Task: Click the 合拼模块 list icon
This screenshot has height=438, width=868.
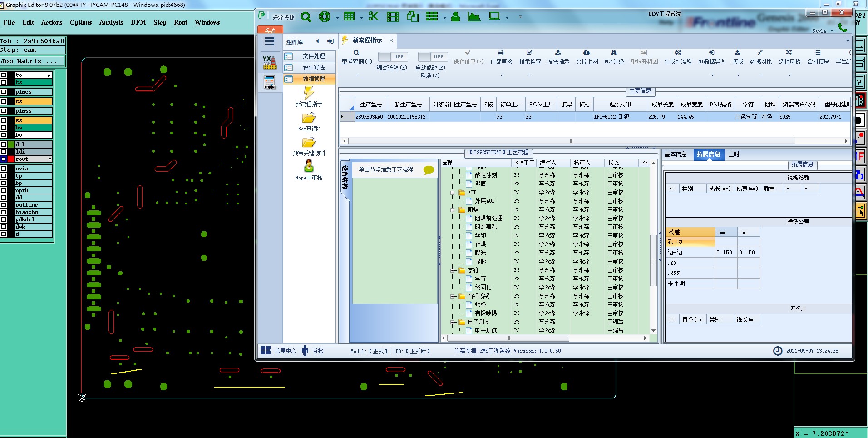Action: (x=818, y=53)
